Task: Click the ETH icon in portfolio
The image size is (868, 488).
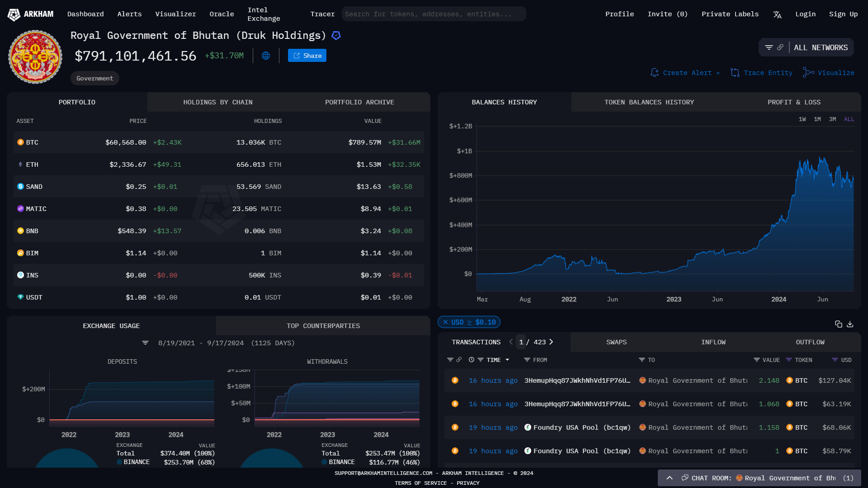Action: pyautogui.click(x=20, y=164)
